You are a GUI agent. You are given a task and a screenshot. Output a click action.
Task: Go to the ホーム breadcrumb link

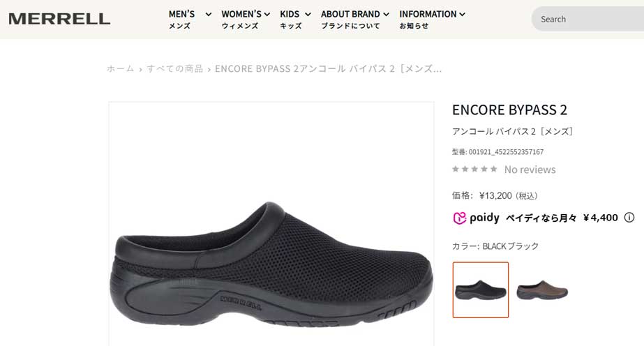point(120,68)
